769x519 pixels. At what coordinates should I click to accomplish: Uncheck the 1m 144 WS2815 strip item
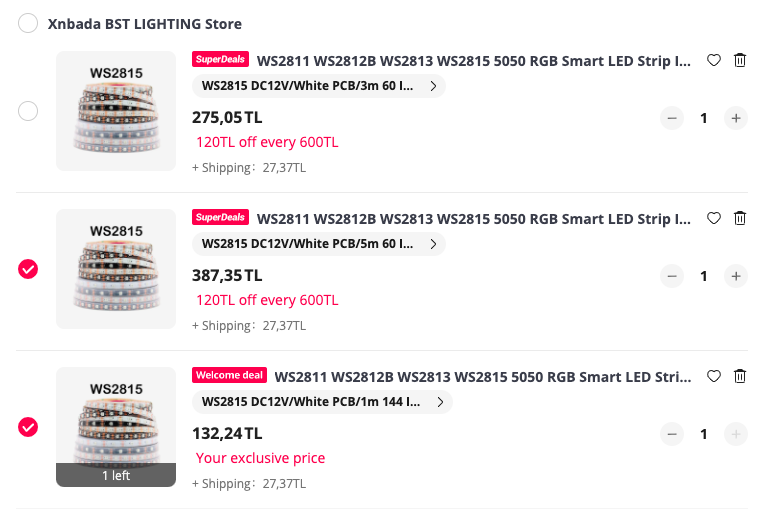point(28,427)
